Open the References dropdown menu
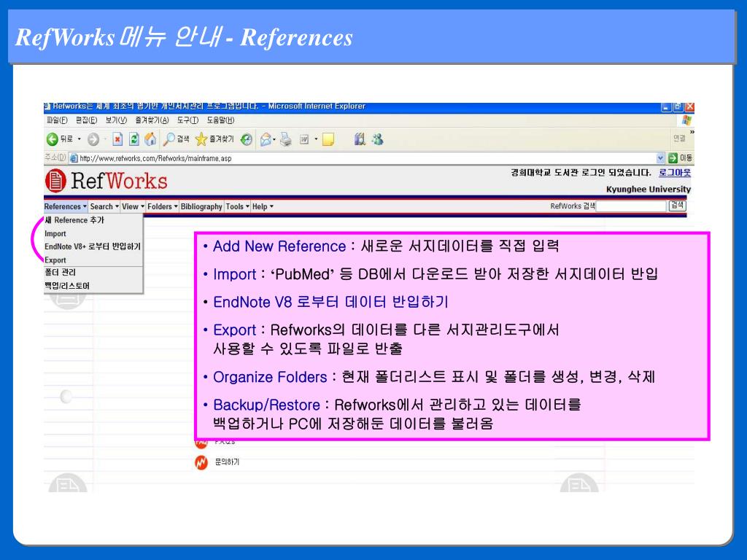The width and height of the screenshot is (747, 560). [x=65, y=206]
